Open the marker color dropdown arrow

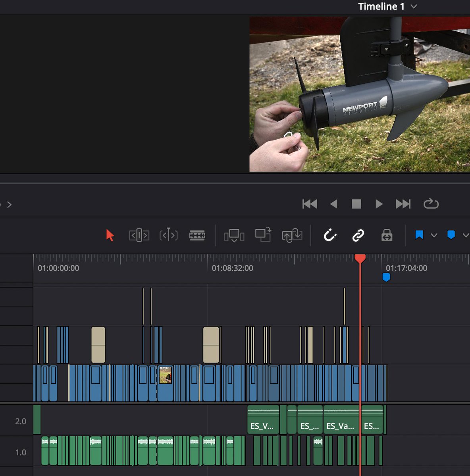point(466,235)
